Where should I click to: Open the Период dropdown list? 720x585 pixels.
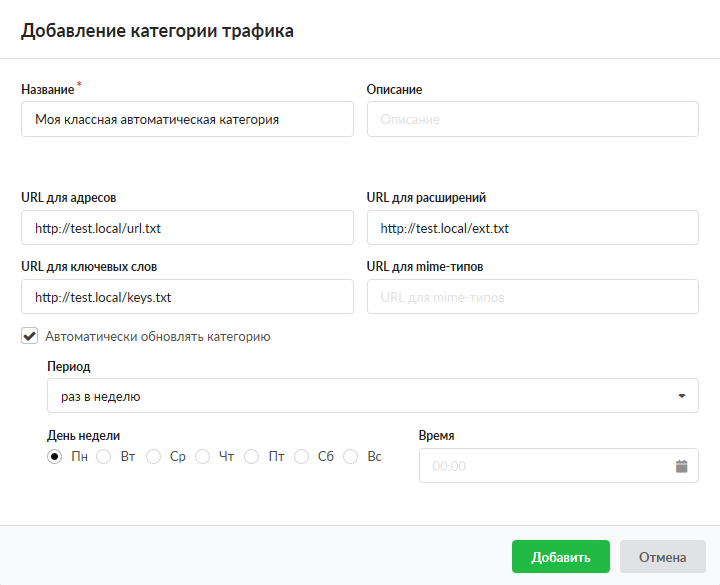click(372, 396)
